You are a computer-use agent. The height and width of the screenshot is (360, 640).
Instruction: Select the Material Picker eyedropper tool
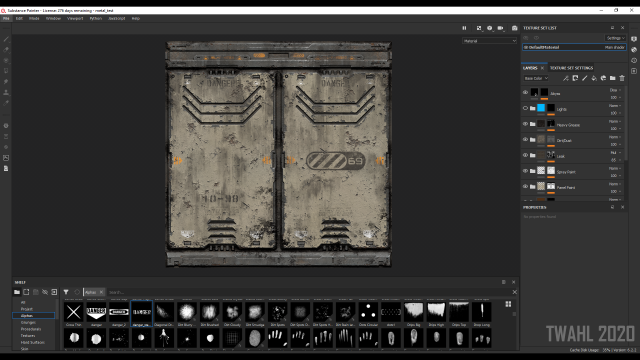(x=6, y=103)
